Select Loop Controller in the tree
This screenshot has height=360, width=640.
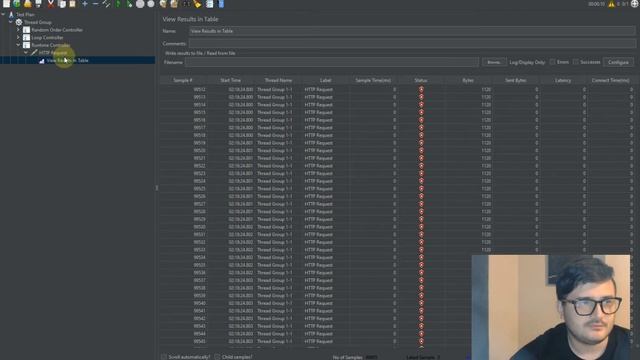point(47,38)
